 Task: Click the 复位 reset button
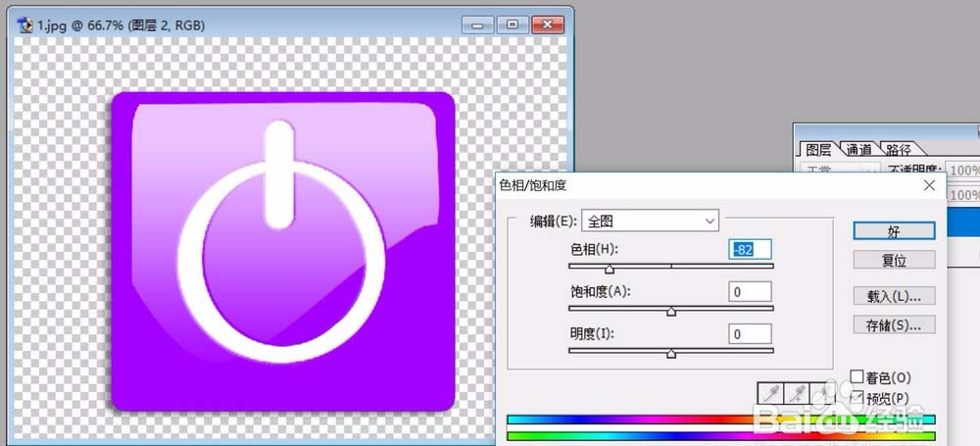(894, 260)
